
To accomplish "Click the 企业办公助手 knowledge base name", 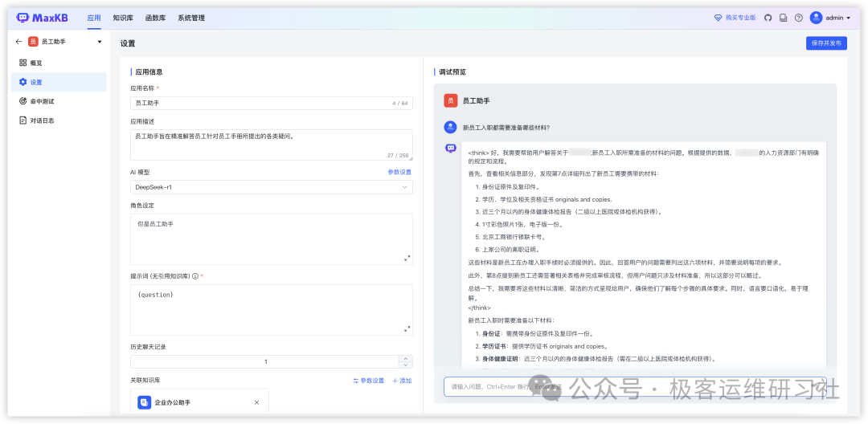I will [x=173, y=402].
